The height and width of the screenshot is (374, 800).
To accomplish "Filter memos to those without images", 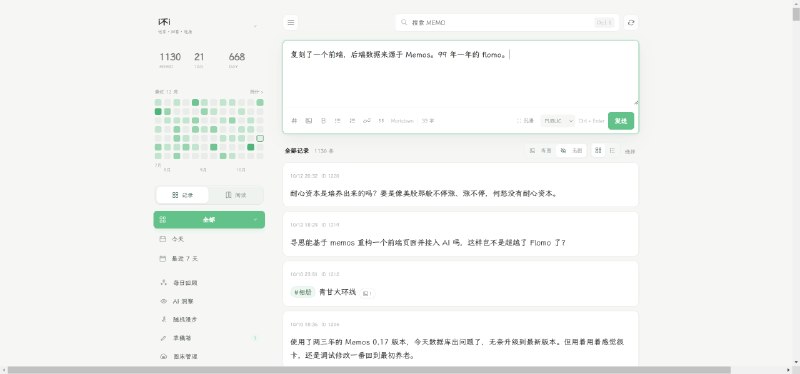I will coord(571,151).
